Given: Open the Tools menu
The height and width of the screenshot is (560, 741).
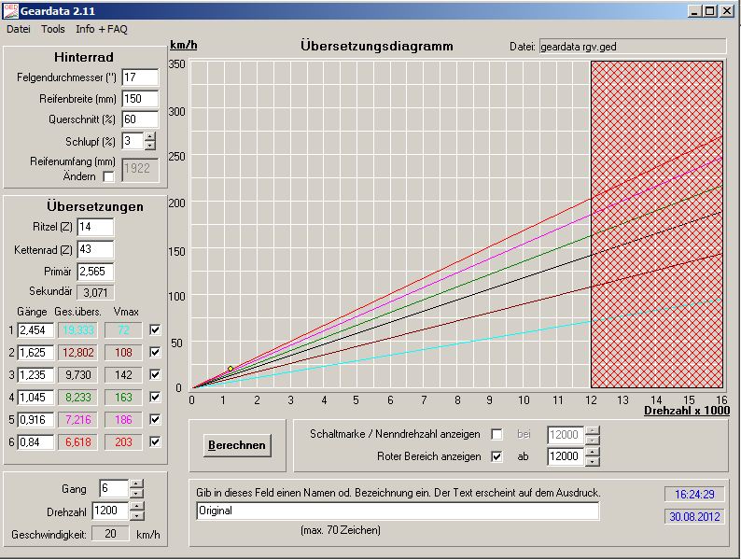Looking at the screenshot, I should click(53, 29).
